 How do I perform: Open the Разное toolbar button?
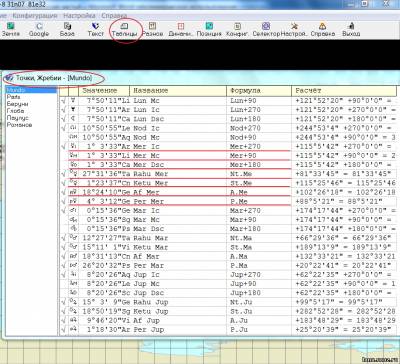152,29
